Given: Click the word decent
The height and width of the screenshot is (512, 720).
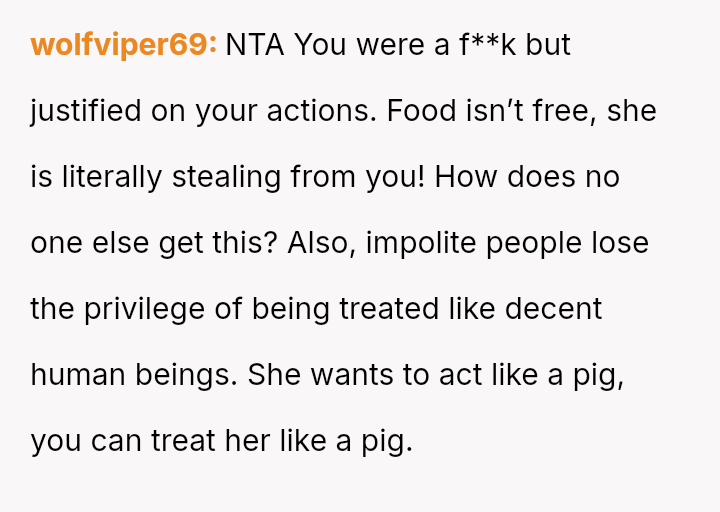Looking at the screenshot, I should click(x=553, y=309).
